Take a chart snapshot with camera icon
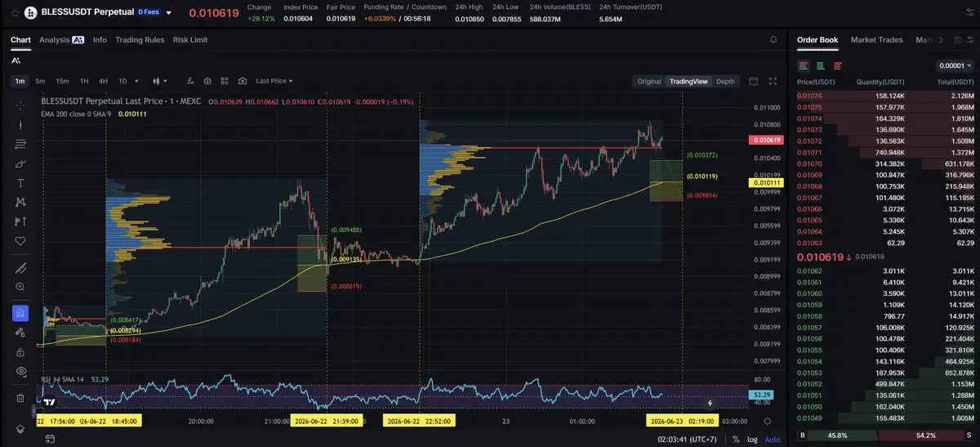The width and height of the screenshot is (980, 447). [x=243, y=81]
